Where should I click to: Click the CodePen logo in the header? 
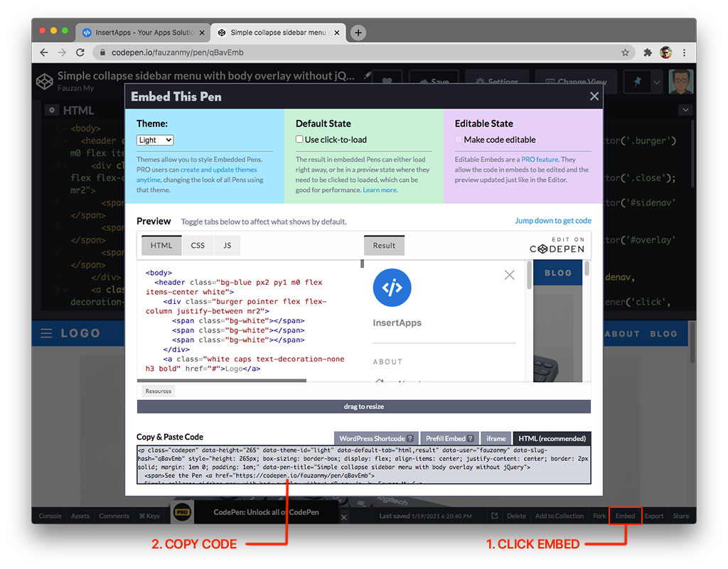click(x=45, y=81)
